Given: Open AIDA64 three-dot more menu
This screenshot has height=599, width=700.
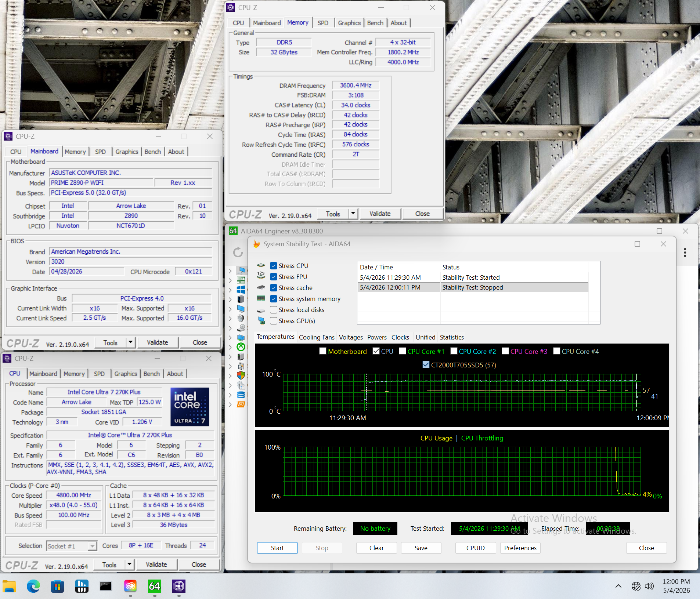Looking at the screenshot, I should click(x=685, y=253).
